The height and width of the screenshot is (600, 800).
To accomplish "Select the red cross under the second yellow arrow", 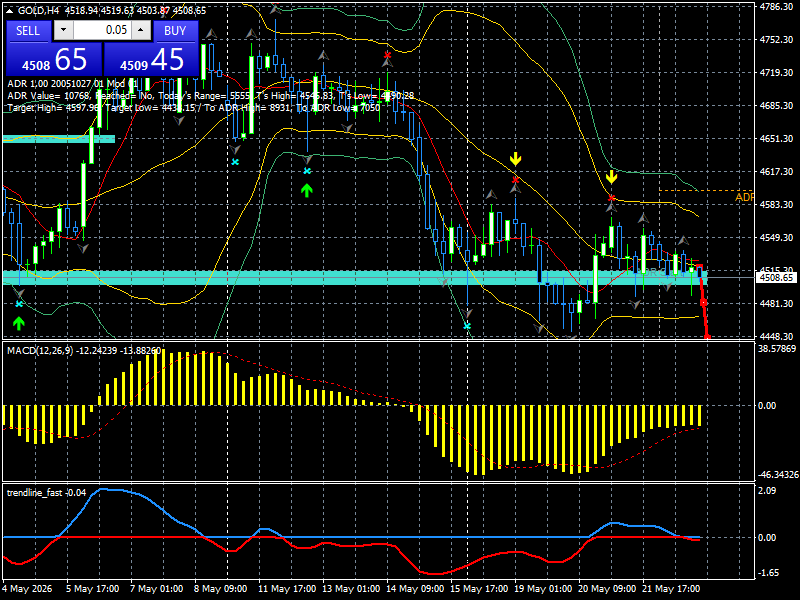I will pos(611,198).
